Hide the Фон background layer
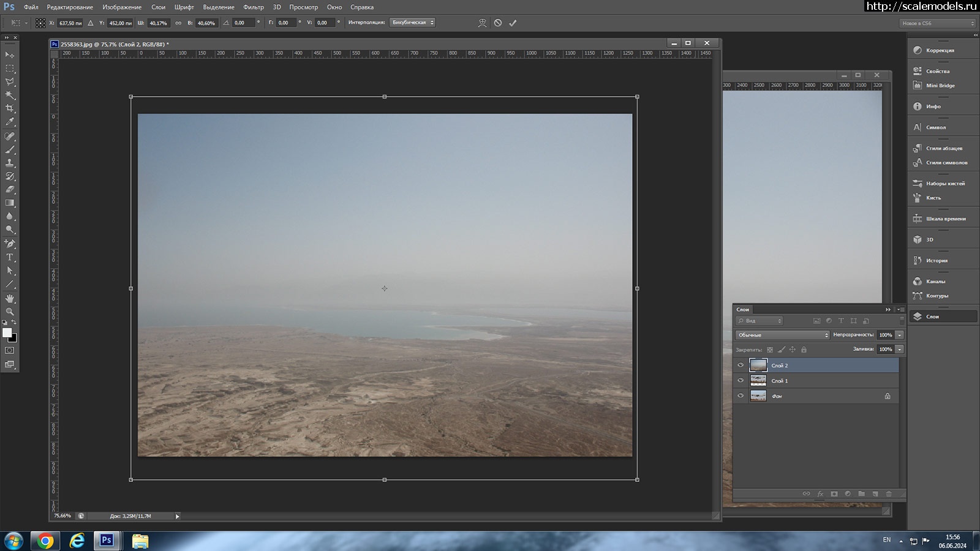The width and height of the screenshot is (980, 551). point(741,395)
